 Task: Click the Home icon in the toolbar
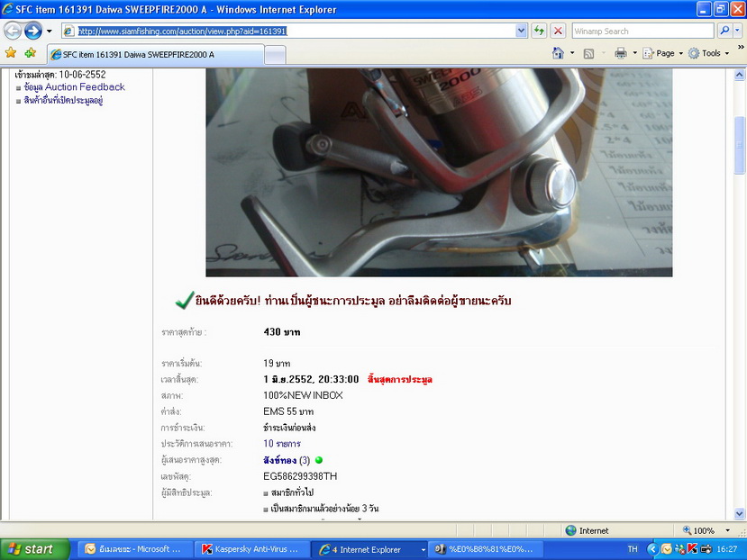click(x=558, y=53)
